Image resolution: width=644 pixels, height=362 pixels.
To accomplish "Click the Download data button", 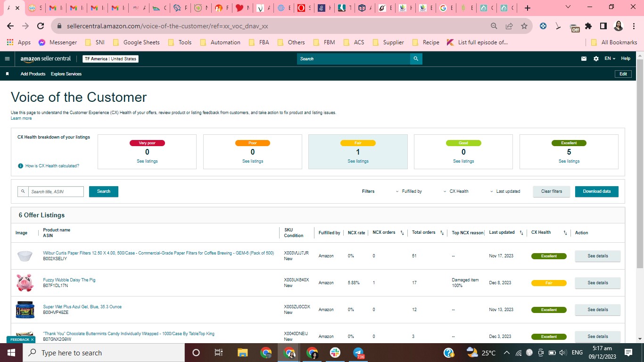I will tap(597, 191).
